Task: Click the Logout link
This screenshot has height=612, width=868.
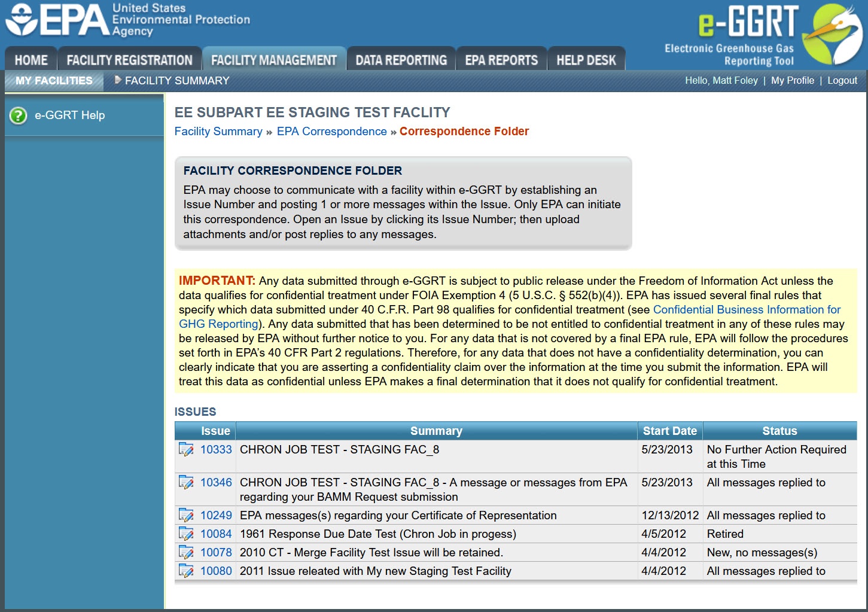Action: [x=842, y=80]
